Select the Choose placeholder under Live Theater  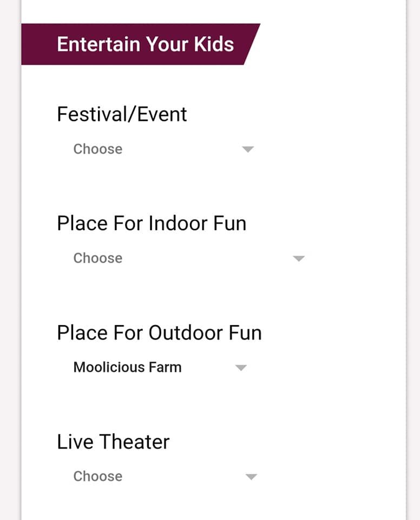tap(98, 476)
